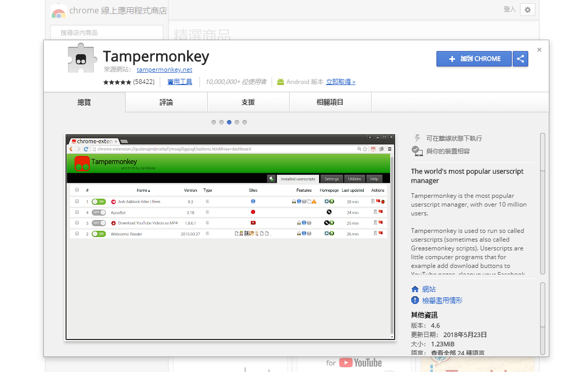Viewport: 588px width, 372px height.
Task: Select the fourth carousel dot
Action: [237, 122]
